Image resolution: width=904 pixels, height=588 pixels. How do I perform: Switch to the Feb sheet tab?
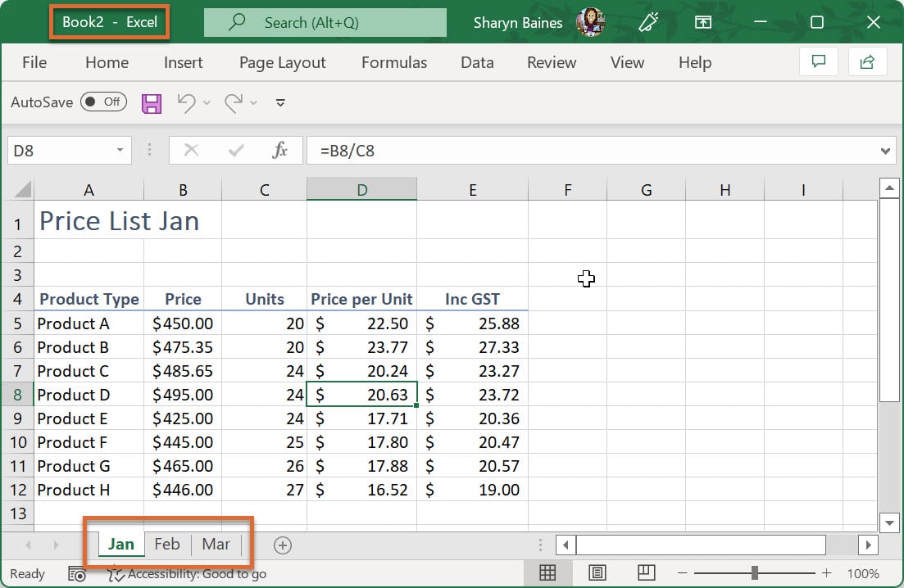click(167, 544)
